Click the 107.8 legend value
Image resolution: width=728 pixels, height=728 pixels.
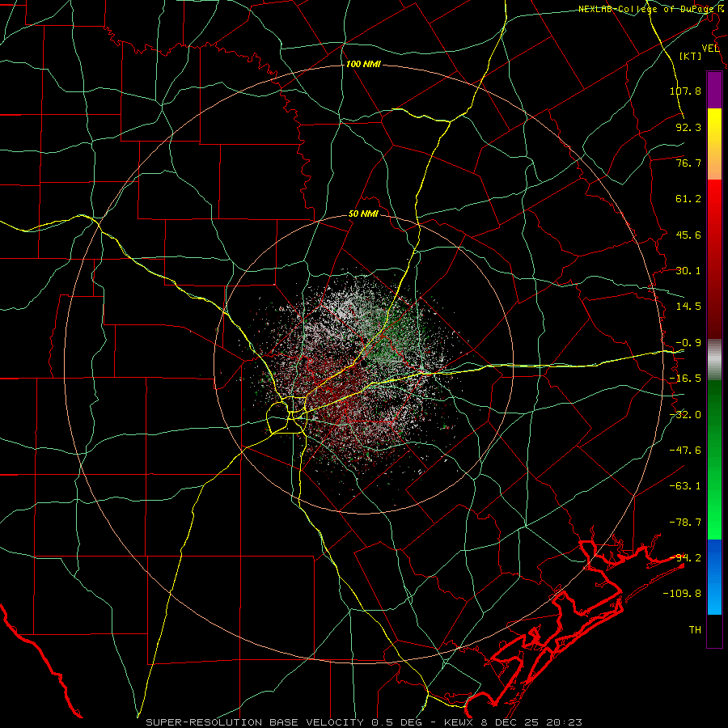[685, 91]
